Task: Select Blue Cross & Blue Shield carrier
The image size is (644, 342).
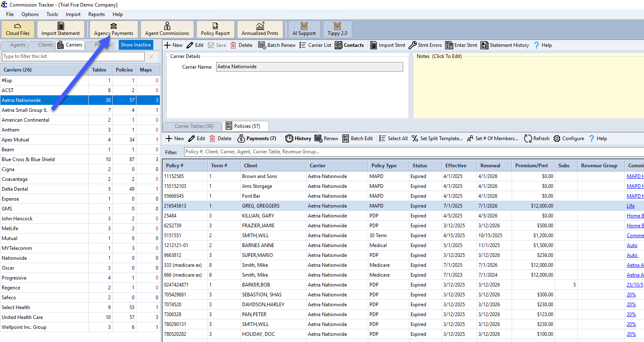Action: click(x=80, y=159)
